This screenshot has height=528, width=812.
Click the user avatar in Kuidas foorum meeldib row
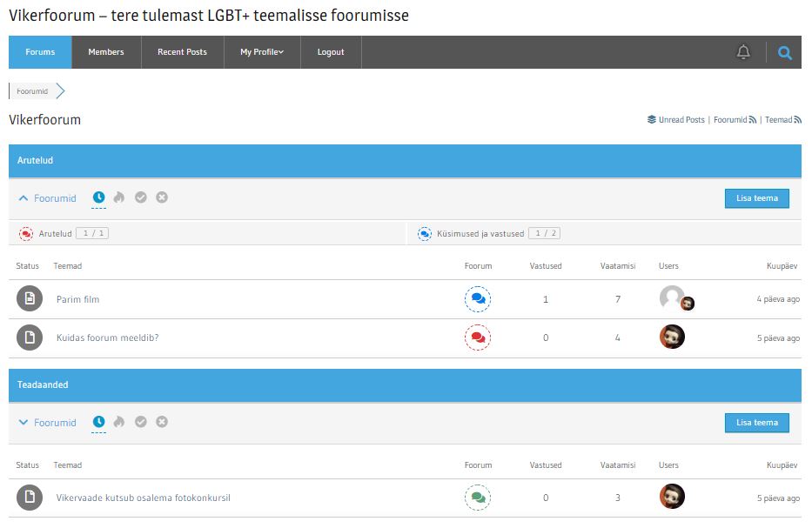[x=672, y=338]
